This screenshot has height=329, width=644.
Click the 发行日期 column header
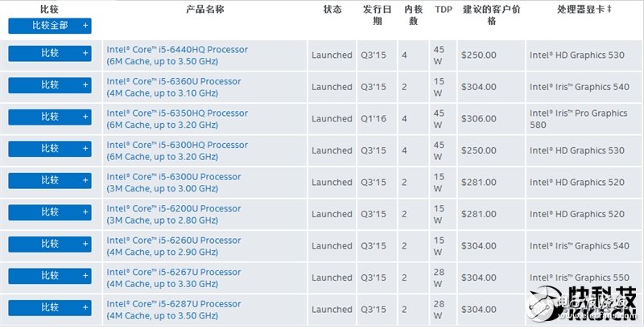pos(378,15)
